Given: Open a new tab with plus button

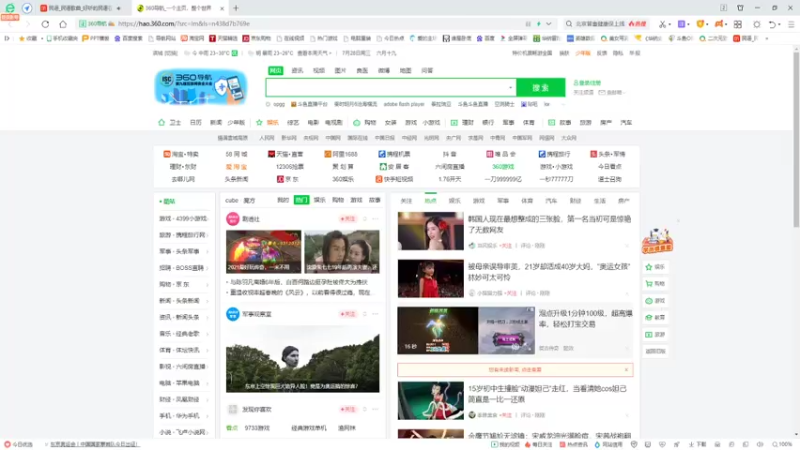Looking at the screenshot, I should pos(236,8).
